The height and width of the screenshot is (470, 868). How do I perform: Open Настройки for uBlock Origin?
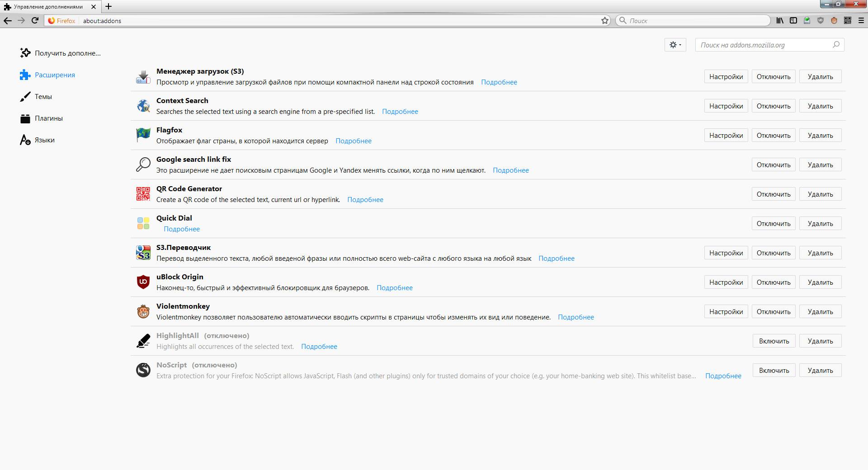point(726,282)
